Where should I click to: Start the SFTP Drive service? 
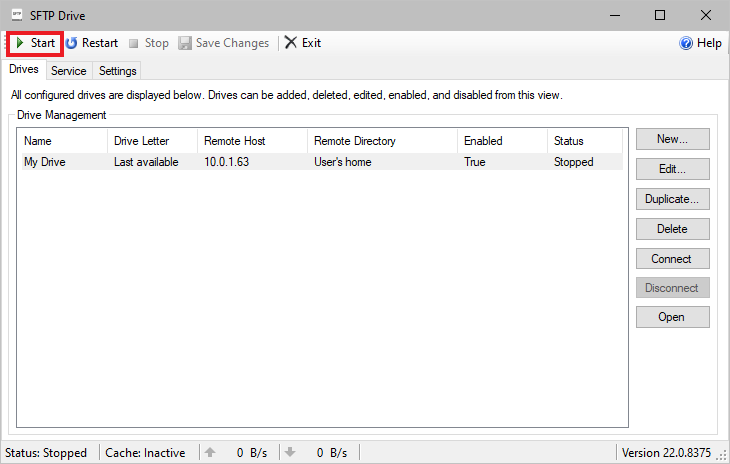pos(35,43)
